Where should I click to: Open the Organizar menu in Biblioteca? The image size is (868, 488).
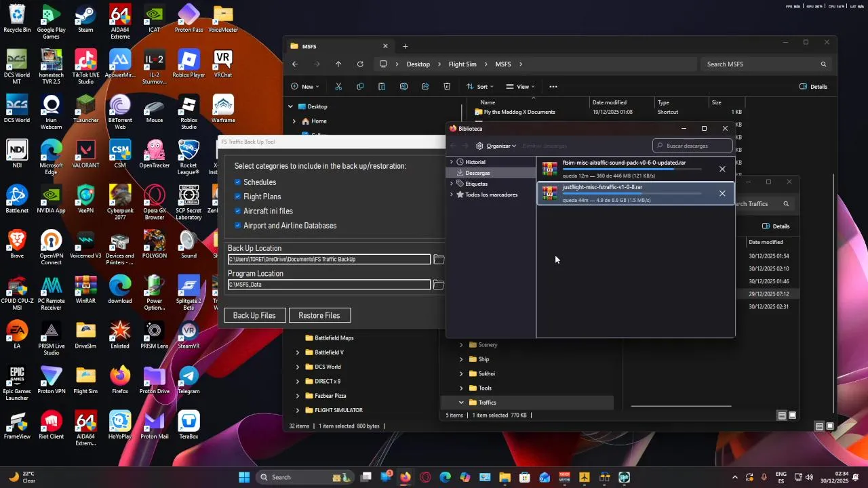click(x=496, y=146)
